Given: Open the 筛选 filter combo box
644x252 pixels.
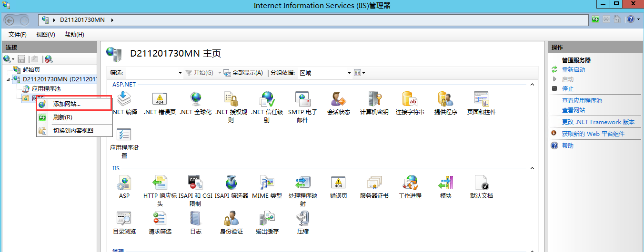Looking at the screenshot, I should [x=154, y=73].
